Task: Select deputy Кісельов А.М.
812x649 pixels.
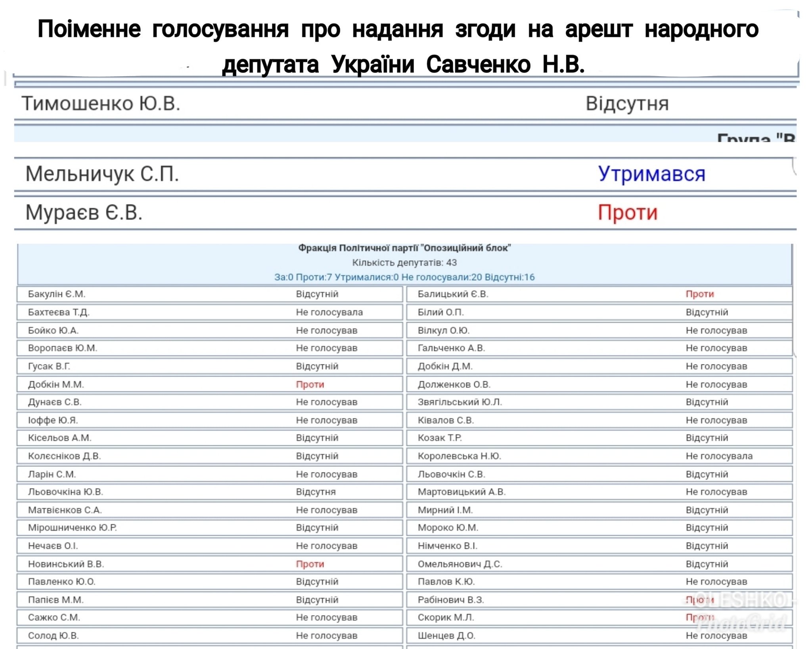Action: tap(59, 438)
